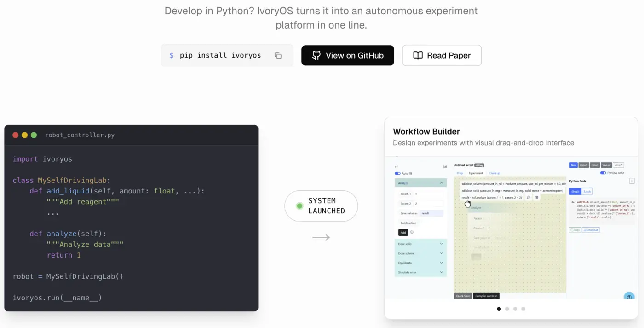The height and width of the screenshot is (328, 644).
Task: Copy the generated Python code
Action: [x=575, y=230]
